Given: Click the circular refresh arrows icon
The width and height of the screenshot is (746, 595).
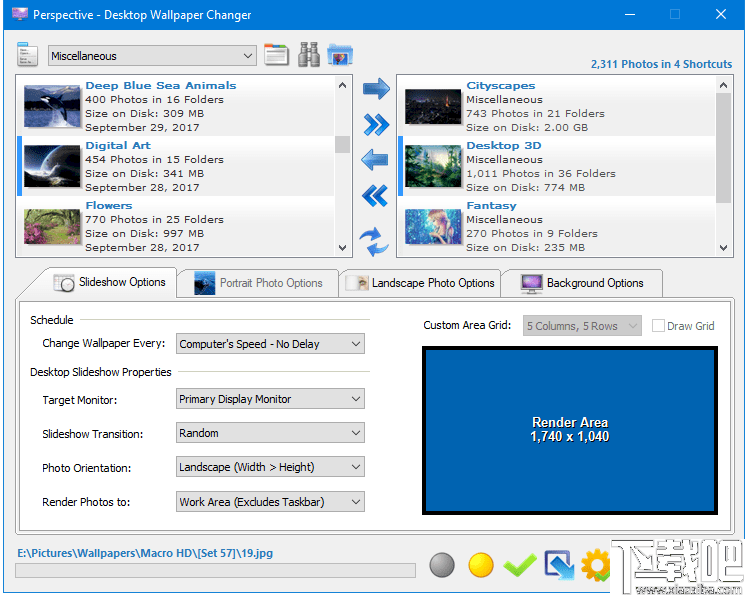Looking at the screenshot, I should (375, 241).
